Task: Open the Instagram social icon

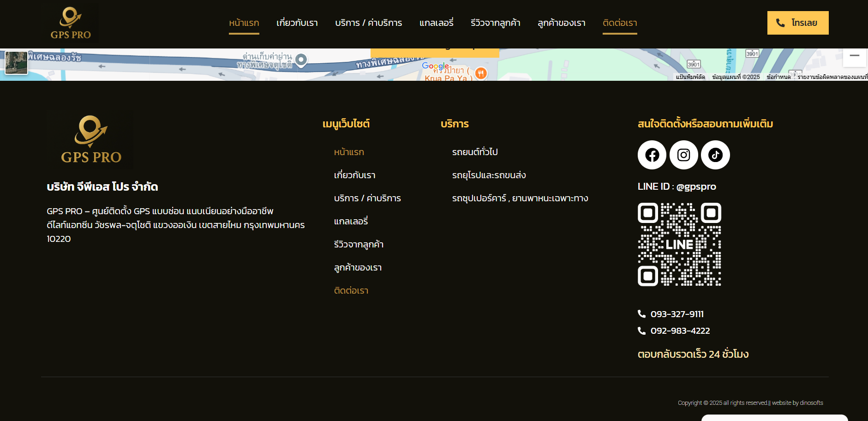Action: click(x=683, y=155)
